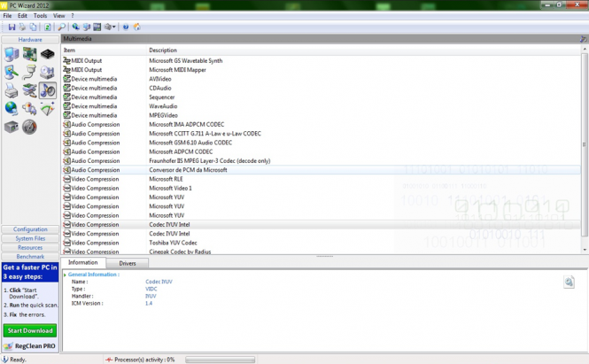Select the Printers icon in Hardware panel

12,90
